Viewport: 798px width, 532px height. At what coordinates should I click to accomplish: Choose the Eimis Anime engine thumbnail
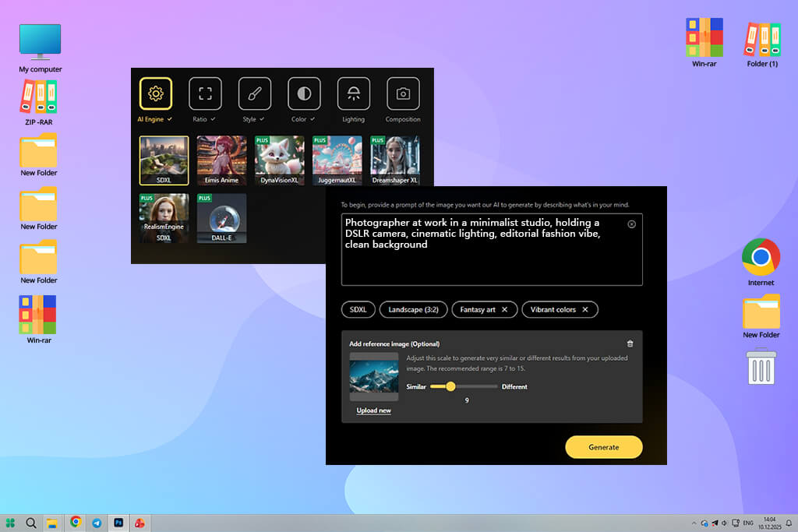click(x=221, y=160)
